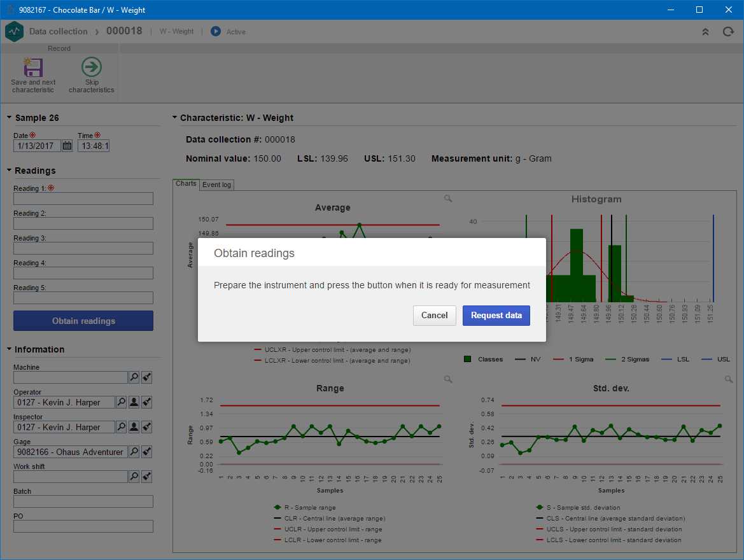Viewport: 744px width, 560px height.
Task: Click the Skip characteristics arrow icon
Action: pos(91,67)
